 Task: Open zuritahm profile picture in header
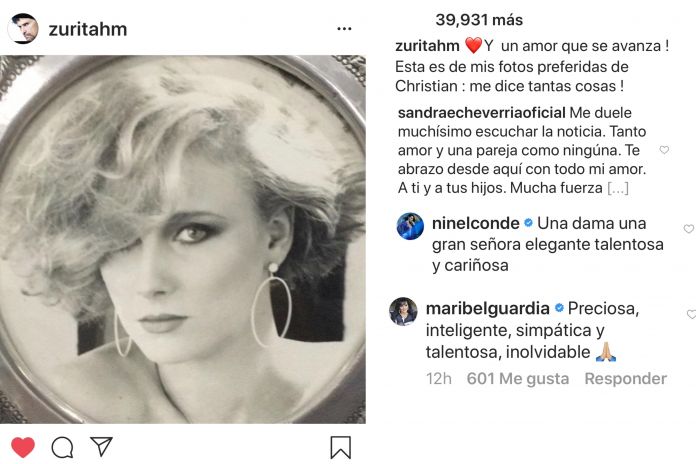tap(23, 29)
